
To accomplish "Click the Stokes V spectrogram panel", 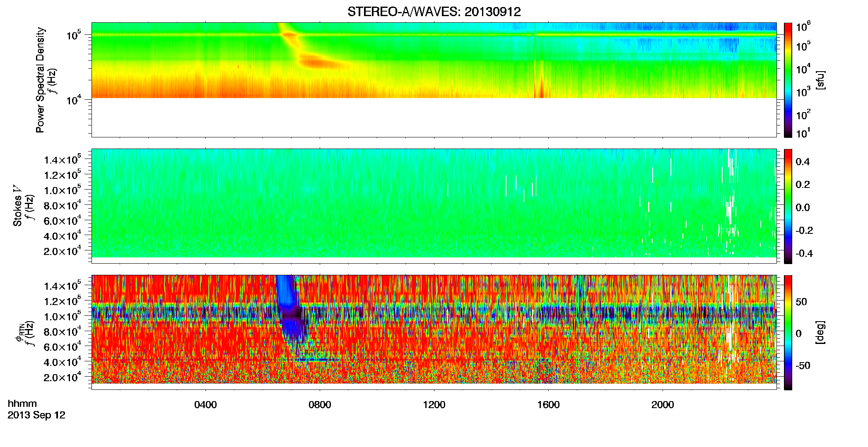I will coord(434,206).
